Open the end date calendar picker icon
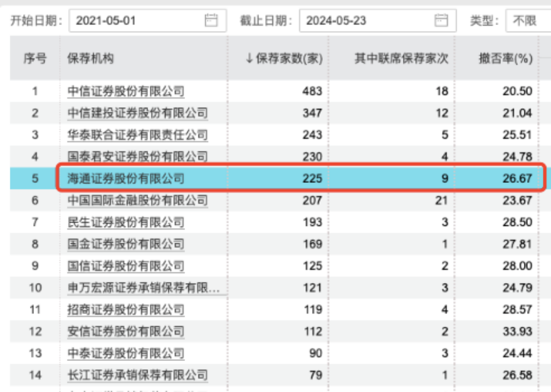 441,20
